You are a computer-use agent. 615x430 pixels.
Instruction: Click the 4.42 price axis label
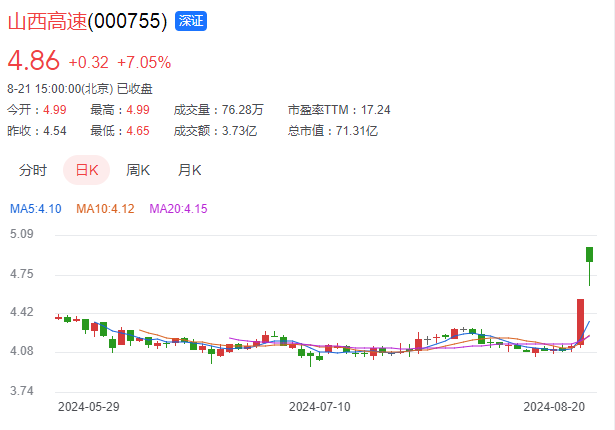click(22, 312)
